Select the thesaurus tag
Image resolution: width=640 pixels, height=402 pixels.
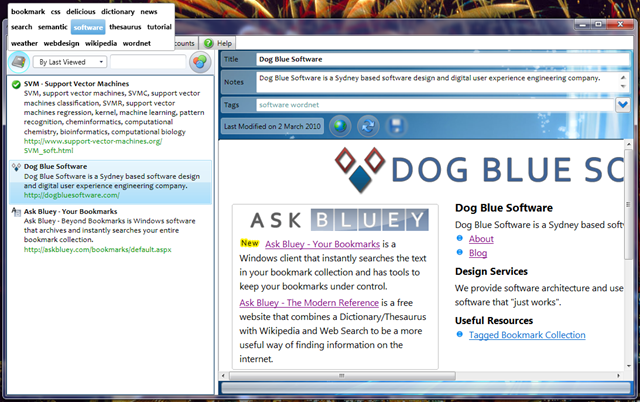125,27
